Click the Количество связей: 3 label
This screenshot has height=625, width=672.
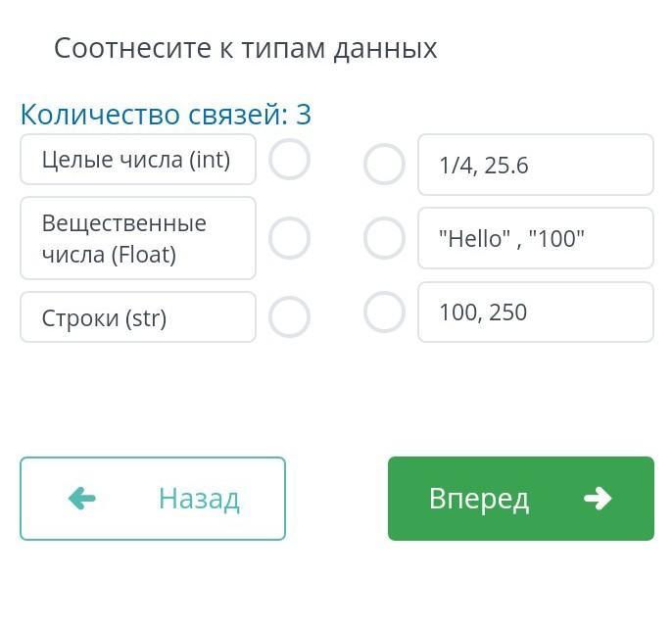(x=166, y=115)
